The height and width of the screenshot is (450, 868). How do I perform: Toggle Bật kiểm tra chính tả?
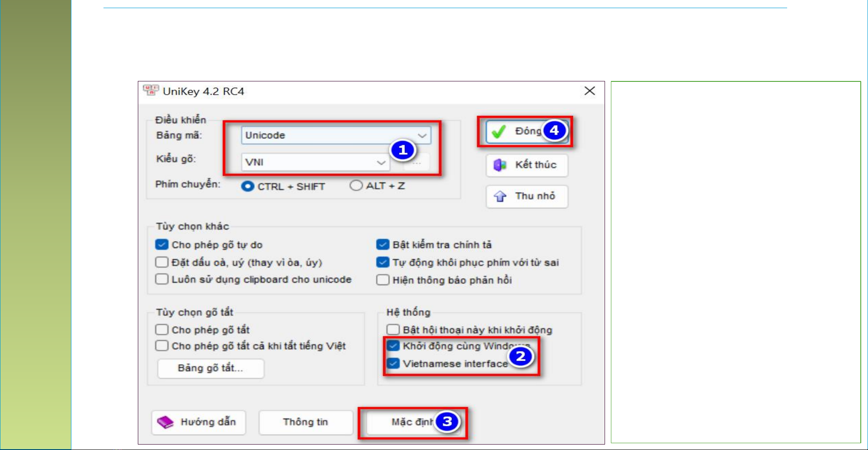(383, 245)
